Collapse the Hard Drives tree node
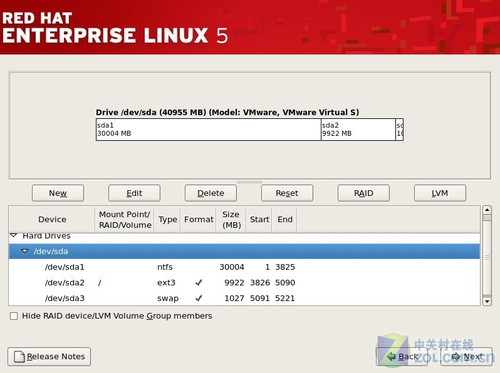Screen dimensions: 500x373 tap(14, 235)
